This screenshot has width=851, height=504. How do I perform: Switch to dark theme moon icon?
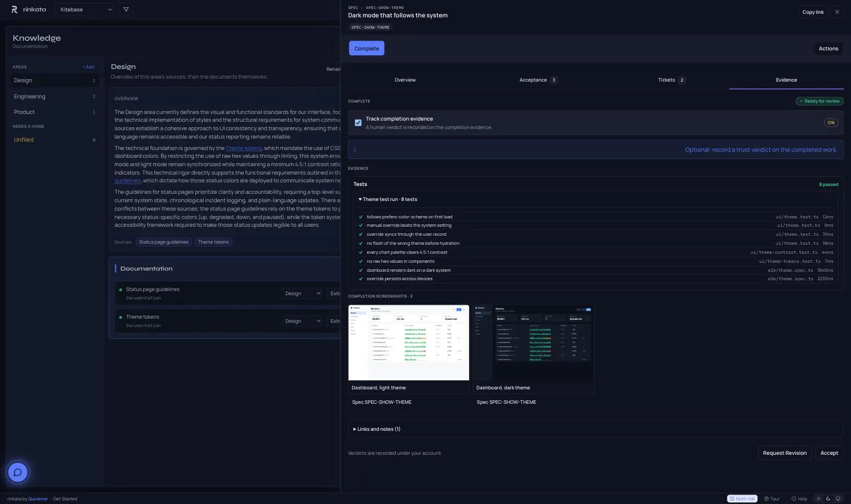(x=828, y=499)
